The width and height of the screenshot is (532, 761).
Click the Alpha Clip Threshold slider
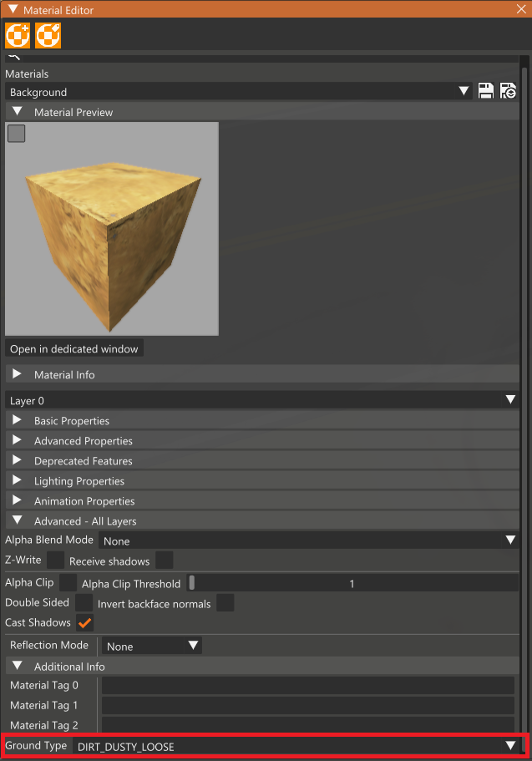(352, 583)
